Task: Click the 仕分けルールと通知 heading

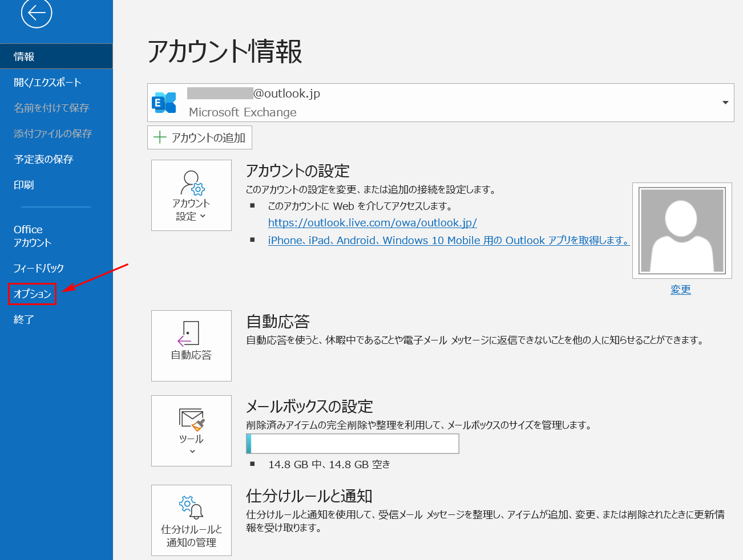Action: (309, 496)
